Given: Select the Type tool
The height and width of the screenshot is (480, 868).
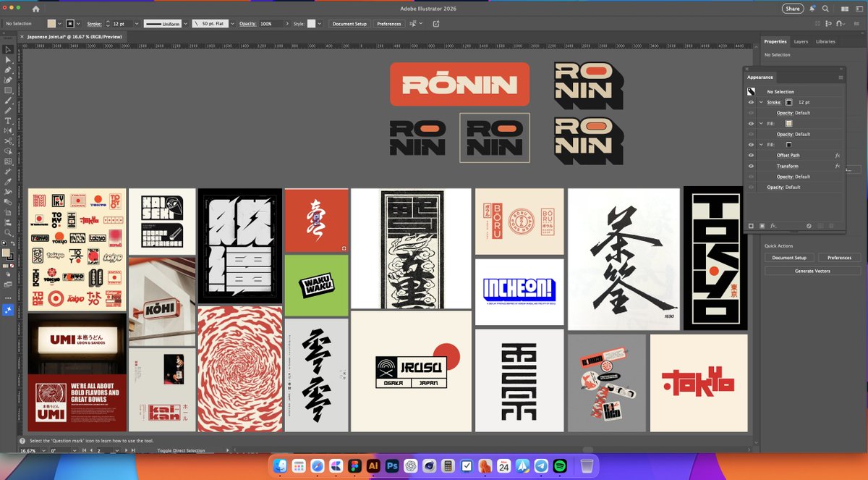Looking at the screenshot, I should [8, 120].
